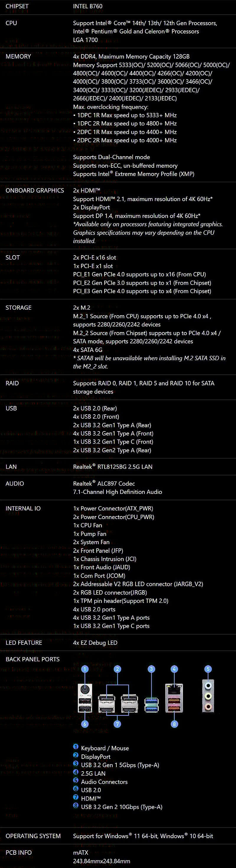Click the '4x SATA 6G' entry

[87, 350]
